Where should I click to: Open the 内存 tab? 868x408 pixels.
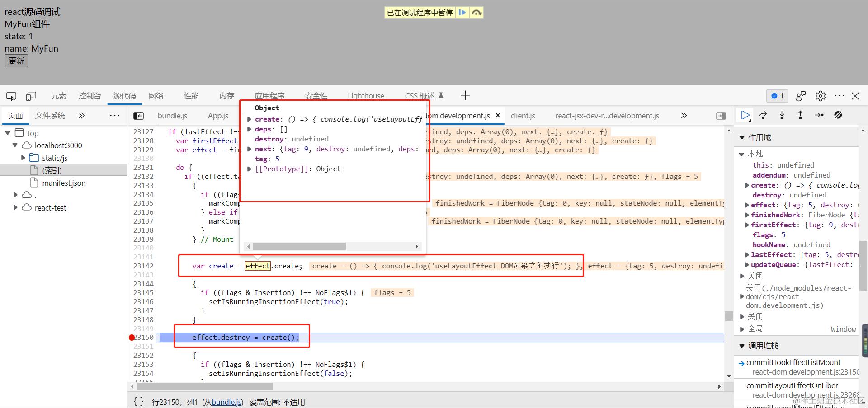pyautogui.click(x=226, y=96)
